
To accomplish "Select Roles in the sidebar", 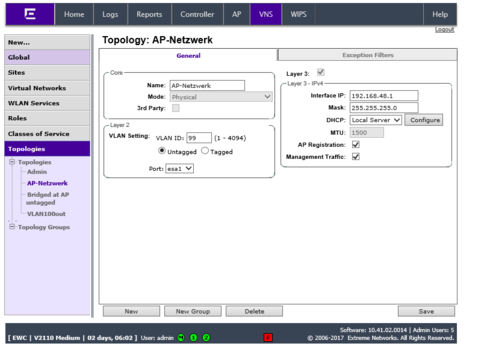I will coord(47,118).
